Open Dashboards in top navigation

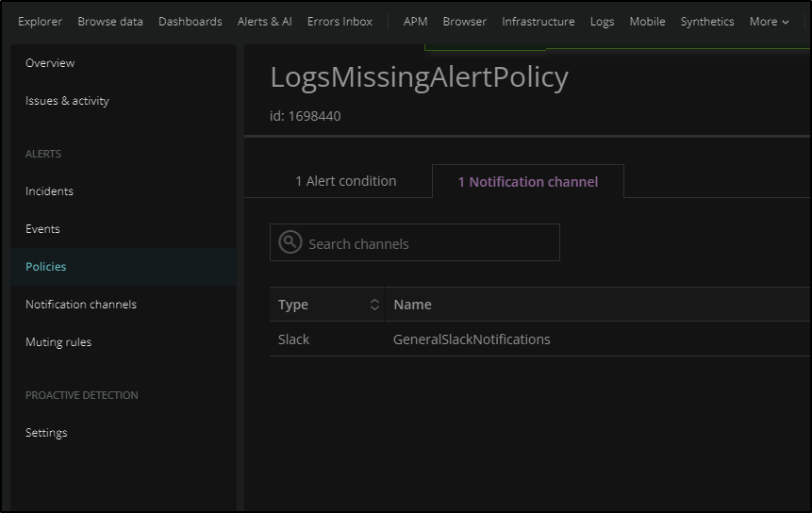pyautogui.click(x=191, y=22)
